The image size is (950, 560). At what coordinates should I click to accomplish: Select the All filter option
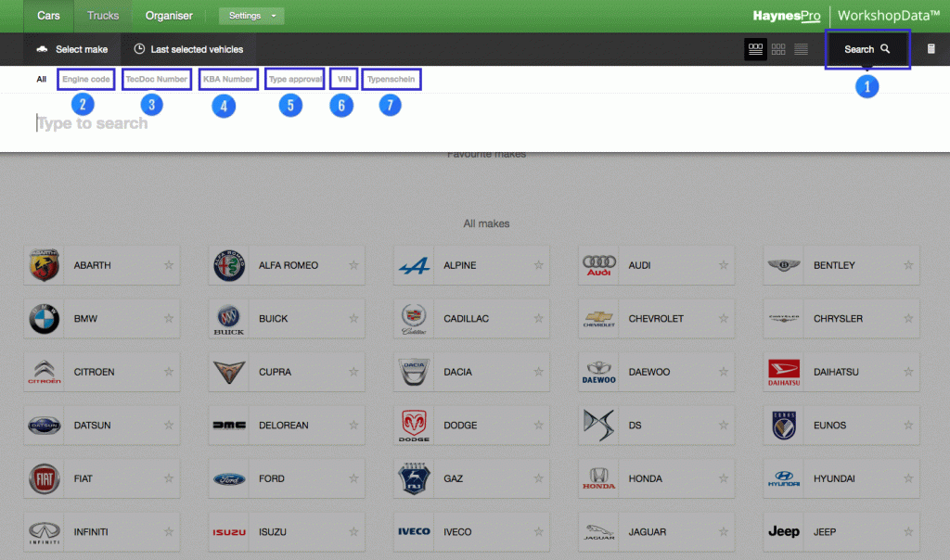41,79
